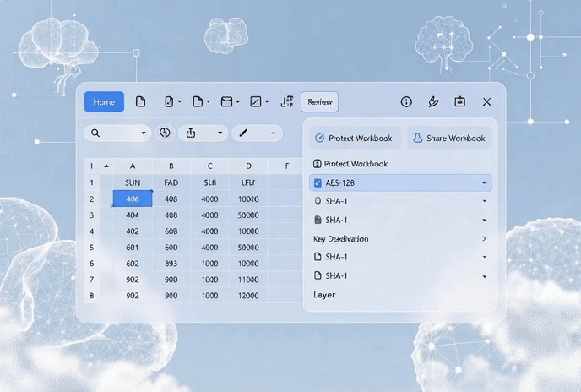Image resolution: width=581 pixels, height=392 pixels.
Task: Click the Share Workbook button
Action: (x=448, y=138)
